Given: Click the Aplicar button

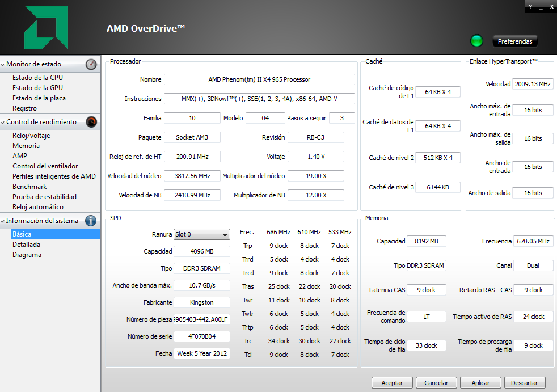Looking at the screenshot, I should 480,383.
